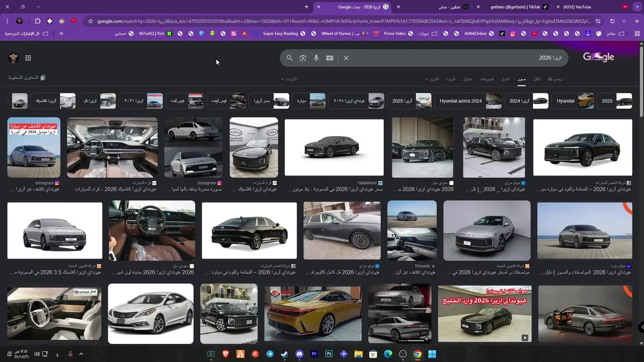
Task: Start voice search with the microphone icon
Action: click(x=316, y=58)
